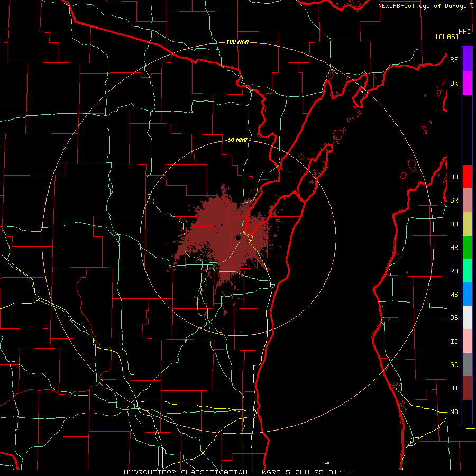The height and width of the screenshot is (476, 476).
Task: Click the KGRB station identifier
Action: click(272, 472)
